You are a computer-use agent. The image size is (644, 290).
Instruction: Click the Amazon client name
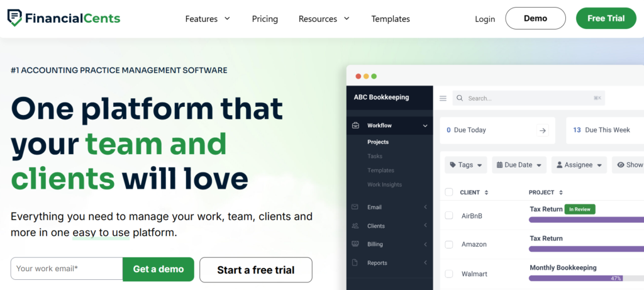point(474,245)
